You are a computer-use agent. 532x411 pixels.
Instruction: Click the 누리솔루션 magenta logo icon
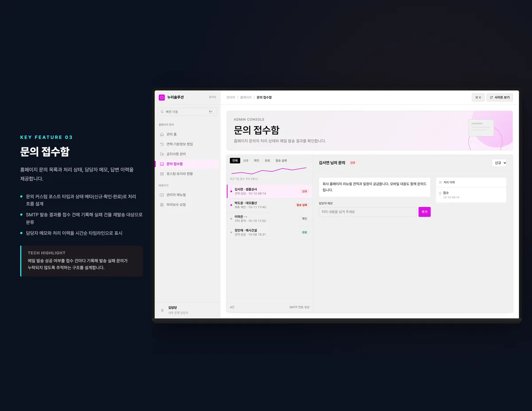coord(162,97)
